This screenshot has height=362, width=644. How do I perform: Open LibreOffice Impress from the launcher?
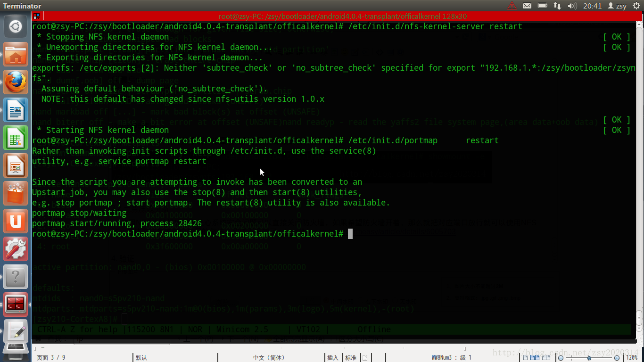16,166
